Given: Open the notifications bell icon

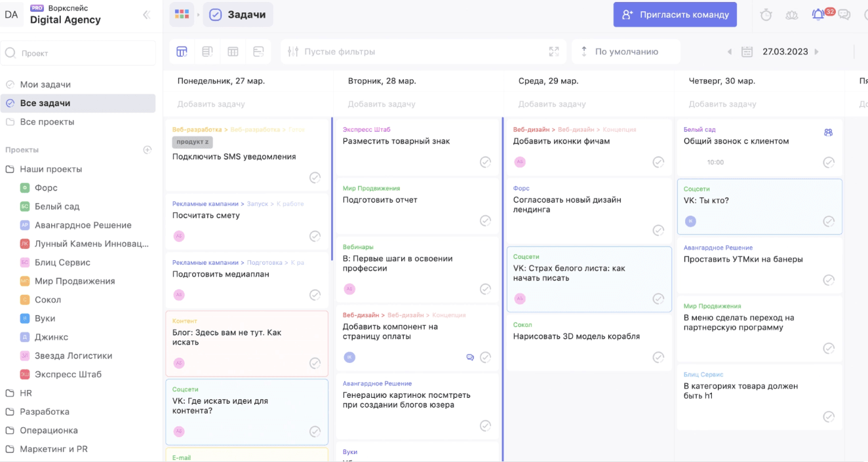Looking at the screenshot, I should [x=818, y=14].
